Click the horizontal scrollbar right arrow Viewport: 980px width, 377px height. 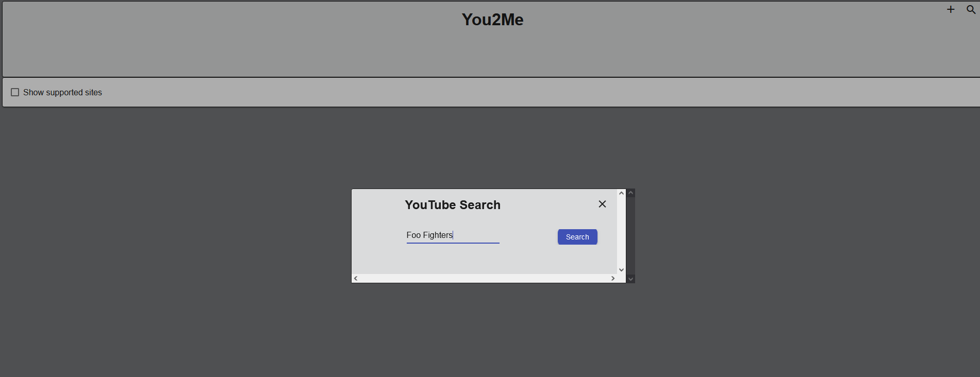(x=613, y=278)
